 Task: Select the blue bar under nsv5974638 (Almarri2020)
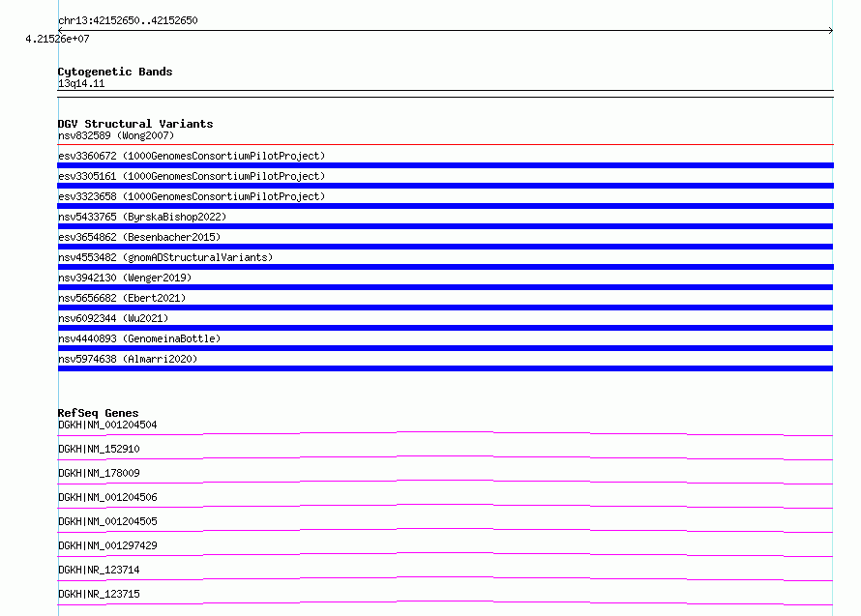tap(445, 368)
